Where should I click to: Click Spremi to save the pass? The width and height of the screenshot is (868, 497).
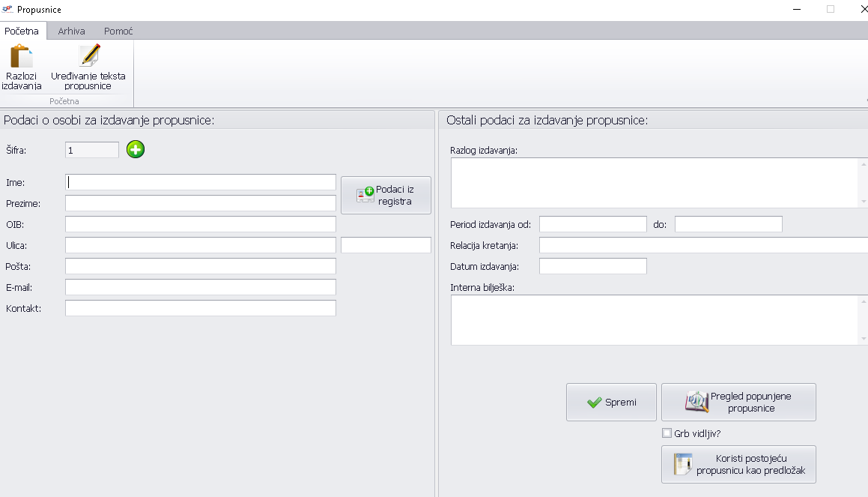tap(611, 403)
